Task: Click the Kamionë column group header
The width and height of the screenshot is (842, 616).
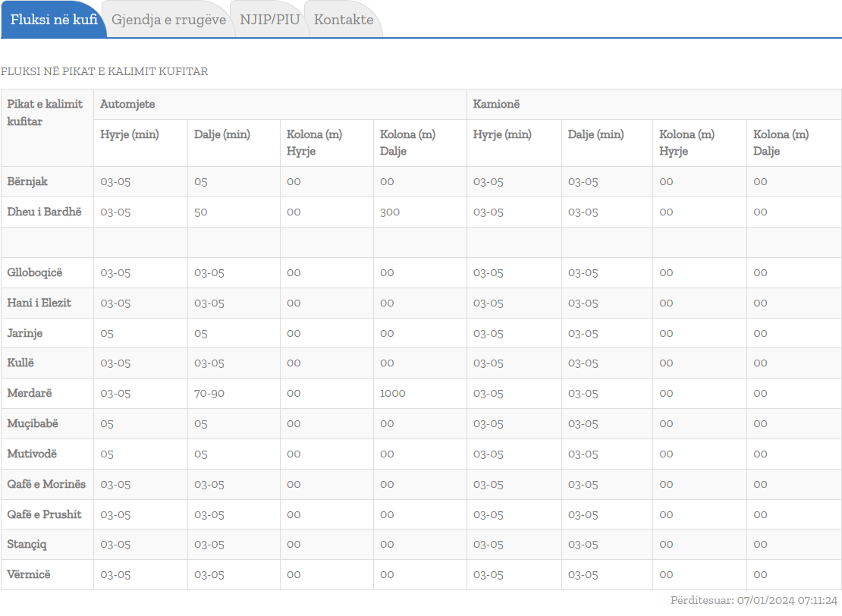Action: point(496,104)
